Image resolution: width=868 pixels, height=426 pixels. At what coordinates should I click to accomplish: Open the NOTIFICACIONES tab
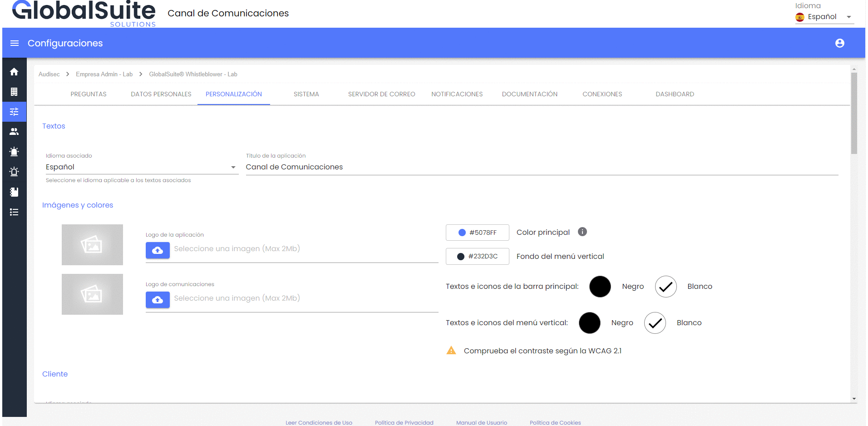[457, 94]
